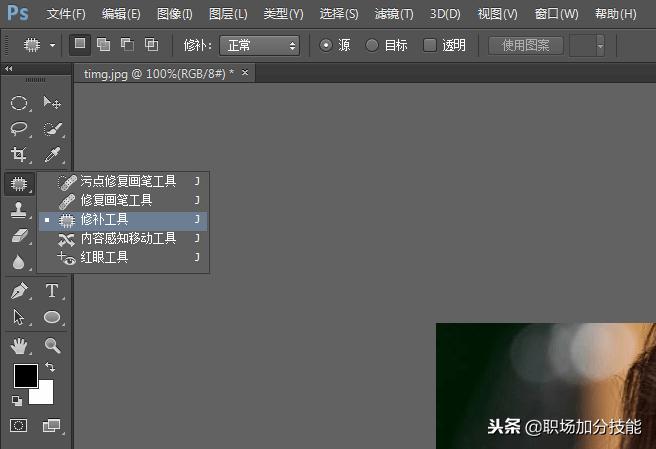Open the 3D(D) menu
The width and height of the screenshot is (656, 449).
point(445,14)
